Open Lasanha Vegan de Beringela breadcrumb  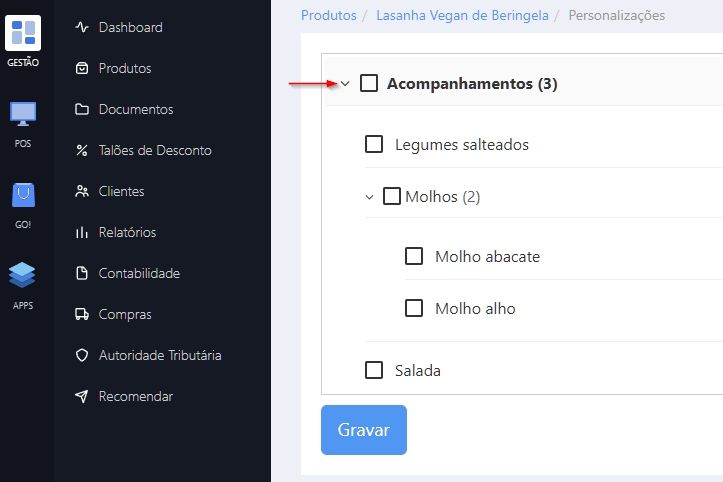(462, 16)
